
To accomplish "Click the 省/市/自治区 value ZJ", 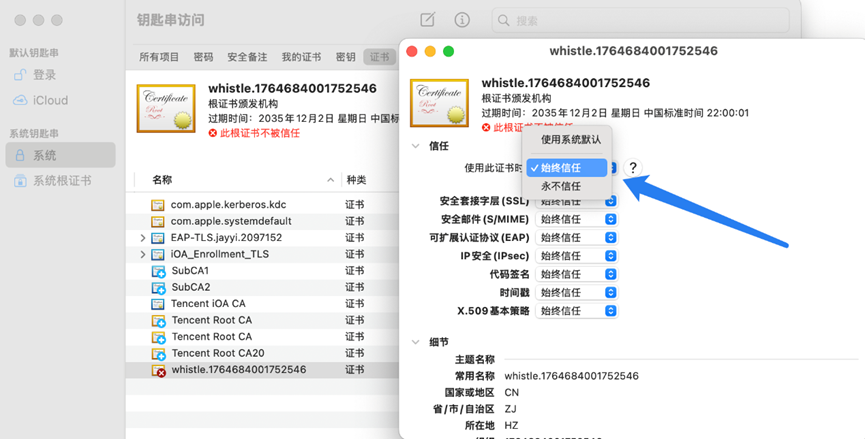I will 510,409.
